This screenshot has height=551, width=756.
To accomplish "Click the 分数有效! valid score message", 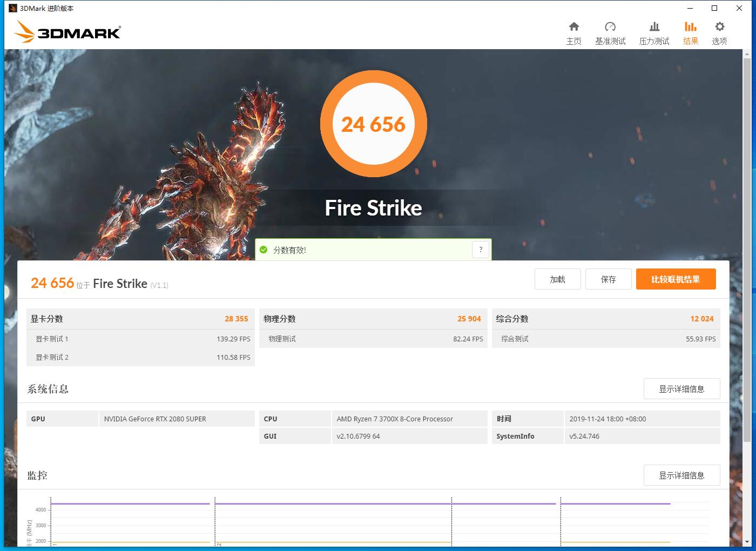I will [290, 250].
